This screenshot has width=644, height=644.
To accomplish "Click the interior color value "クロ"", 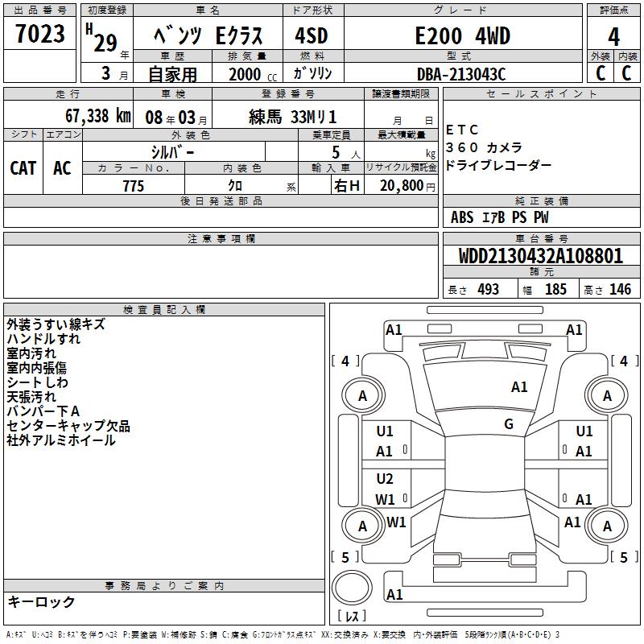I will tap(235, 186).
